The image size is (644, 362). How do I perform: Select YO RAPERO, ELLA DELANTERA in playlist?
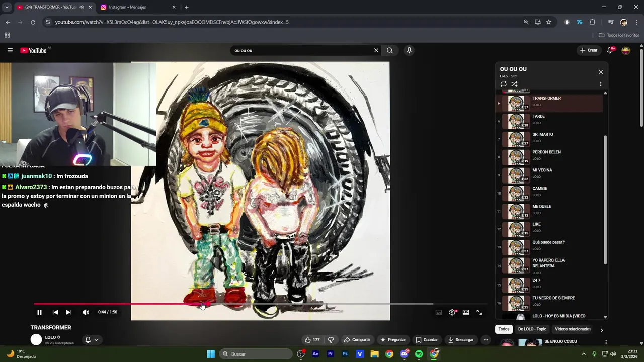point(549,265)
